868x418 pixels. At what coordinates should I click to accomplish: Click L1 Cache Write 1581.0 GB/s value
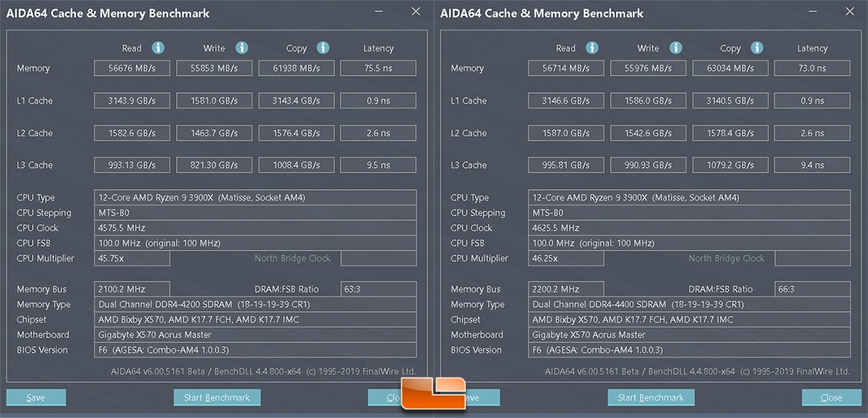(x=215, y=101)
